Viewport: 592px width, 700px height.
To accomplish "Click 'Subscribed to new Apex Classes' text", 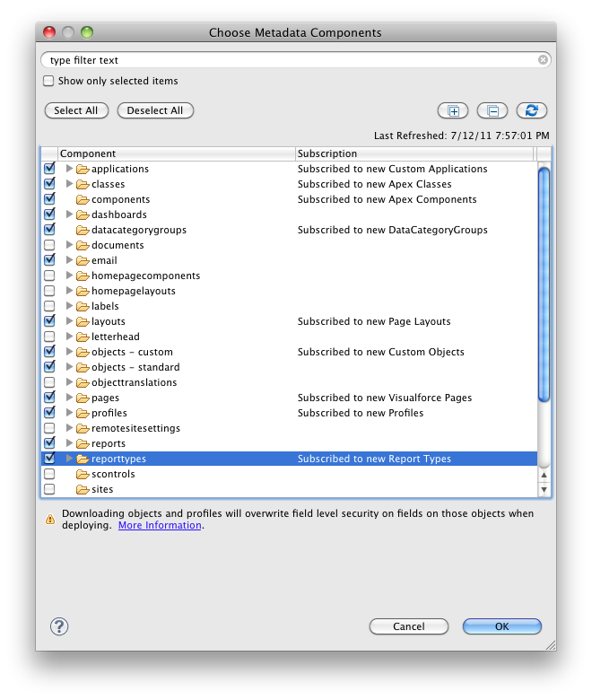I will tap(374, 184).
